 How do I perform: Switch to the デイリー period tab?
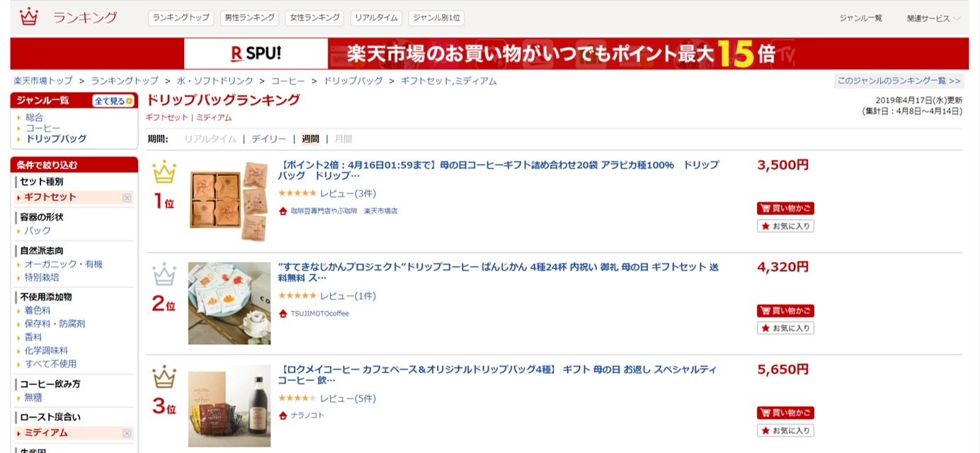268,139
